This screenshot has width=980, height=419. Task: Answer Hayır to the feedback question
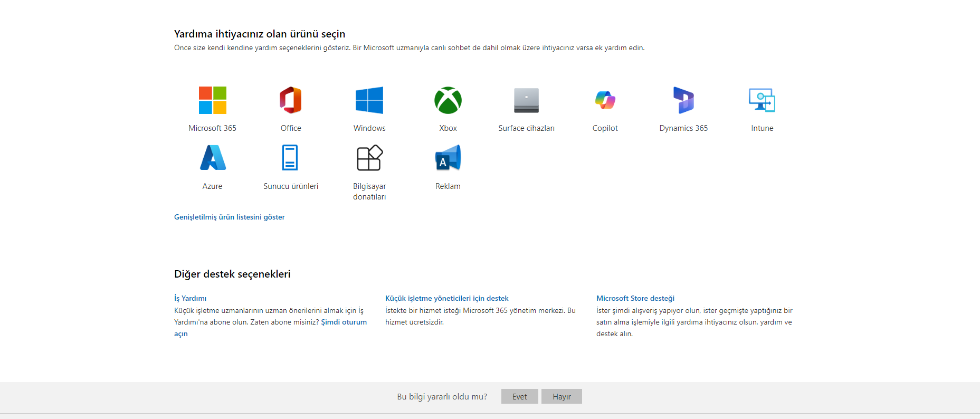coord(562,396)
